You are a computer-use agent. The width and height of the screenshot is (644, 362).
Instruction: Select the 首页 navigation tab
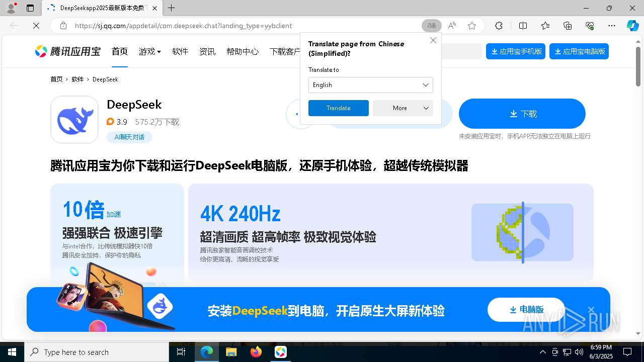point(120,51)
